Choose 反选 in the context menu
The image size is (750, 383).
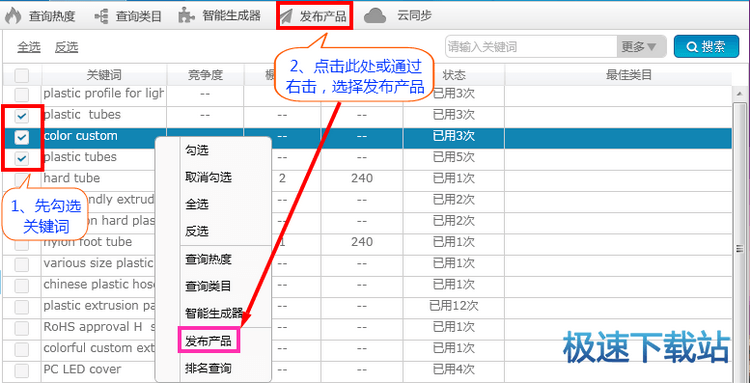[213, 231]
